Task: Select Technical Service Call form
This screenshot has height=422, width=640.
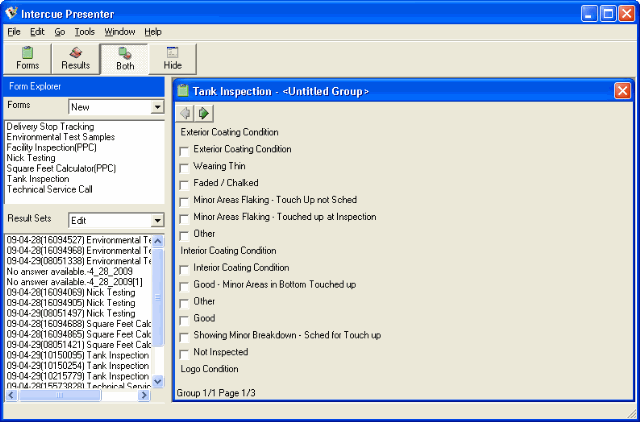Action: coord(49,189)
